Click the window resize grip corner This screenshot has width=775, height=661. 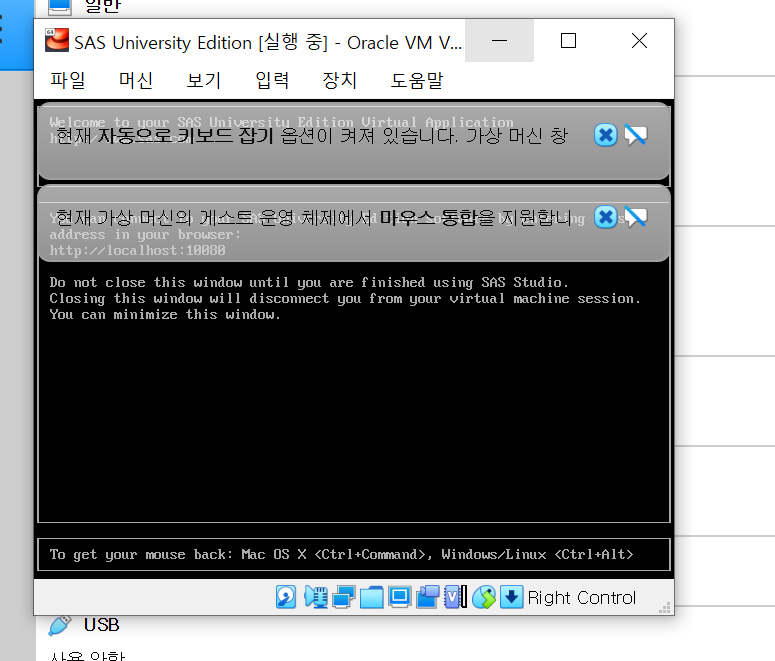click(x=665, y=608)
